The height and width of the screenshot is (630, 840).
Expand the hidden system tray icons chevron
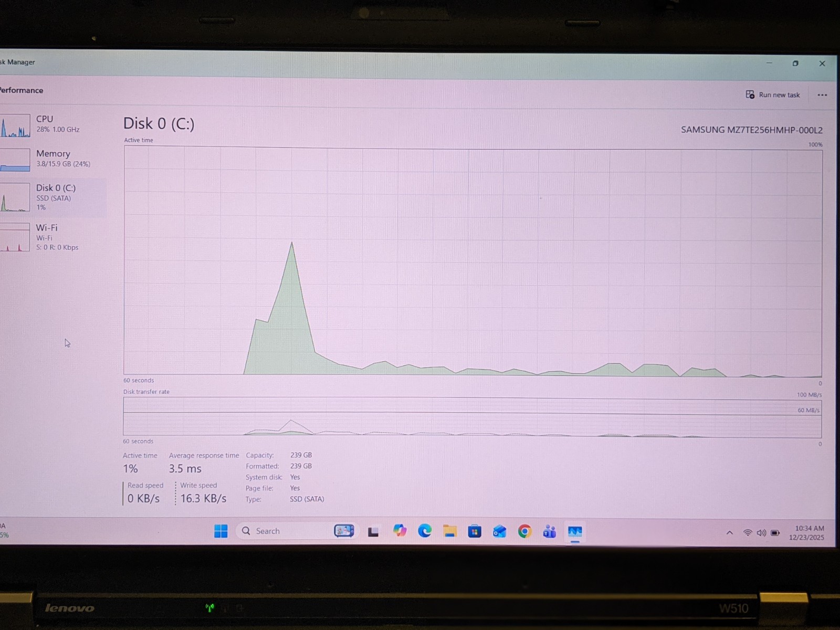click(x=729, y=533)
